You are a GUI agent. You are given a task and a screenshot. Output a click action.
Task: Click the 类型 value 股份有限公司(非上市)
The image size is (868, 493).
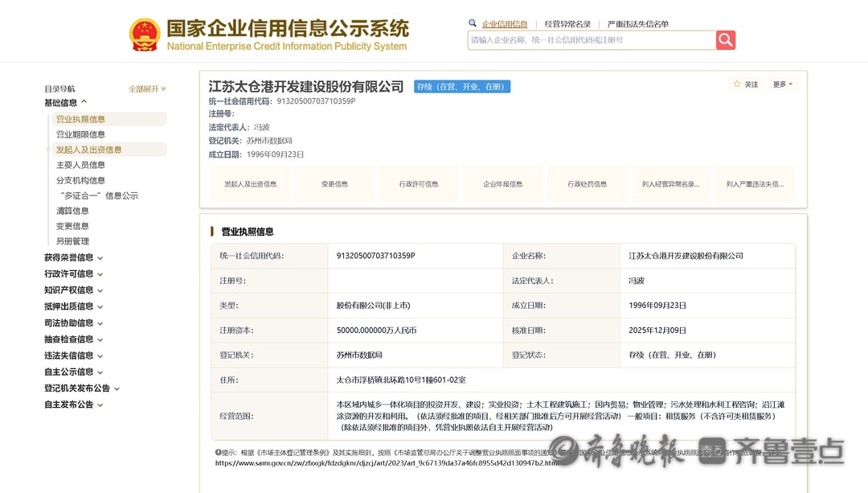pyautogui.click(x=373, y=306)
